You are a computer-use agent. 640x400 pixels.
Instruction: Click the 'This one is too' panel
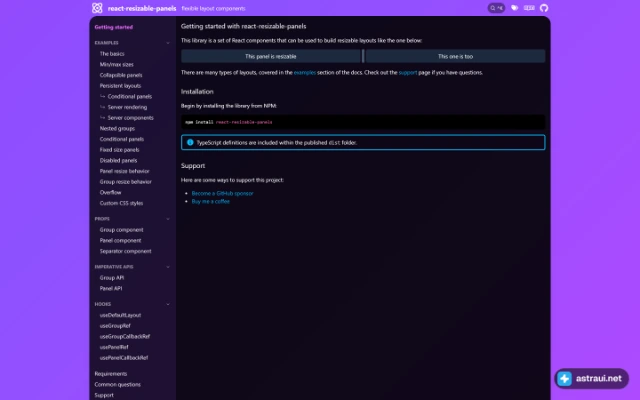pyautogui.click(x=456, y=56)
